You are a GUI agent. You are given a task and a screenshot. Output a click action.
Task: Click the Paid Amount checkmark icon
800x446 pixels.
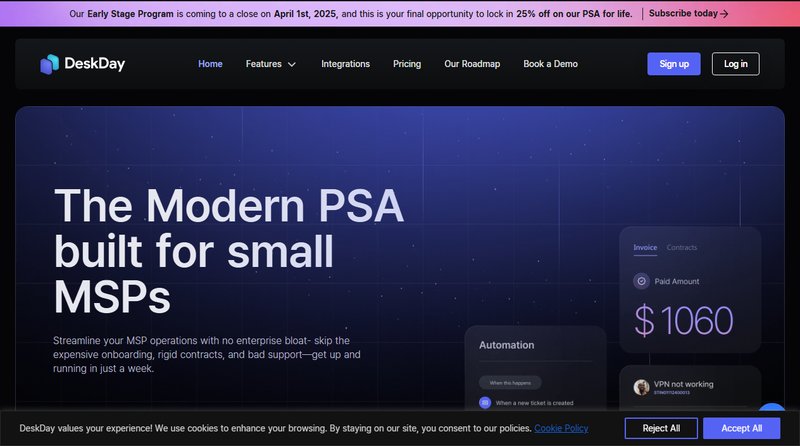(641, 281)
